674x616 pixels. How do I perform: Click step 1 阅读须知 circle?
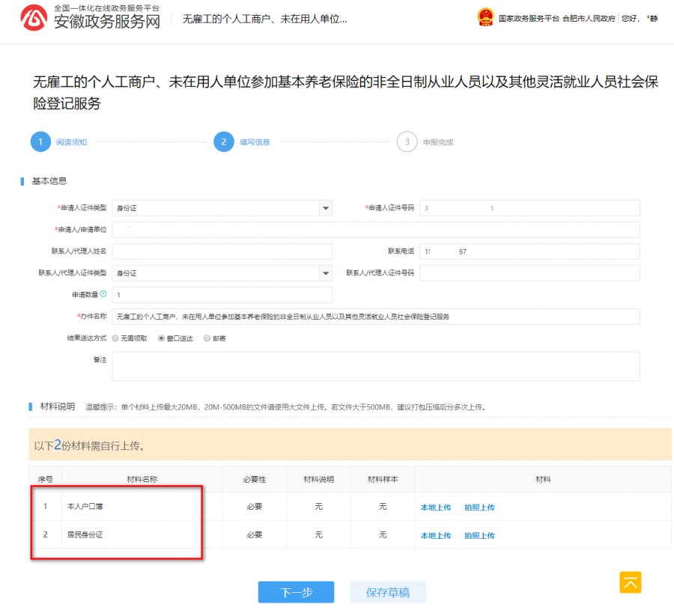[x=40, y=142]
